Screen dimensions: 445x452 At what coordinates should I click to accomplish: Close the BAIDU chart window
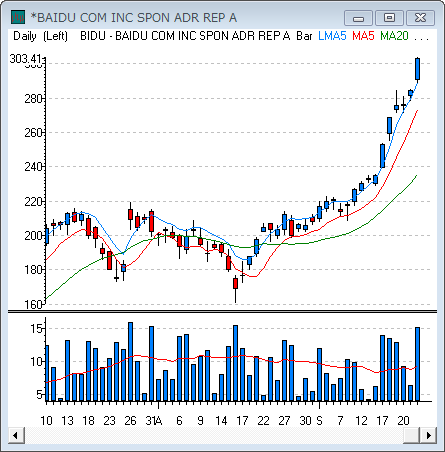point(421,18)
